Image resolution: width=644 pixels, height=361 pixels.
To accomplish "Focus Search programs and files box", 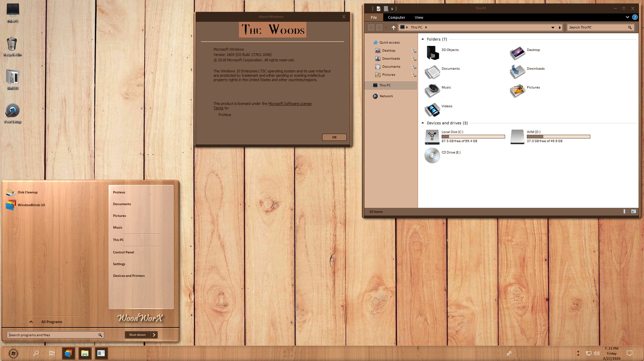I will pos(55,335).
